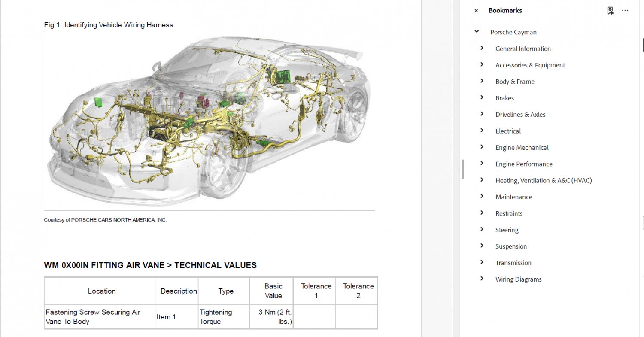
Task: Navigate to Steering bookmark
Action: coord(507,230)
